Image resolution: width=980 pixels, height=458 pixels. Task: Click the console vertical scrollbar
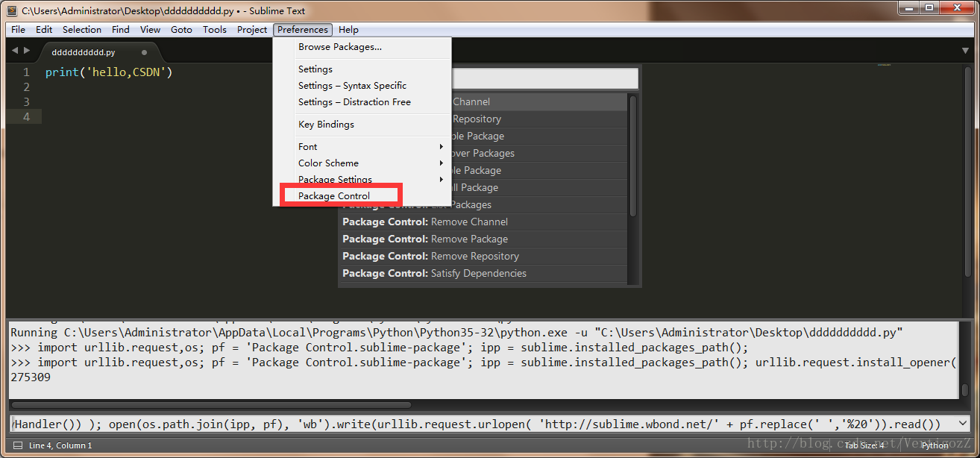tap(964, 390)
